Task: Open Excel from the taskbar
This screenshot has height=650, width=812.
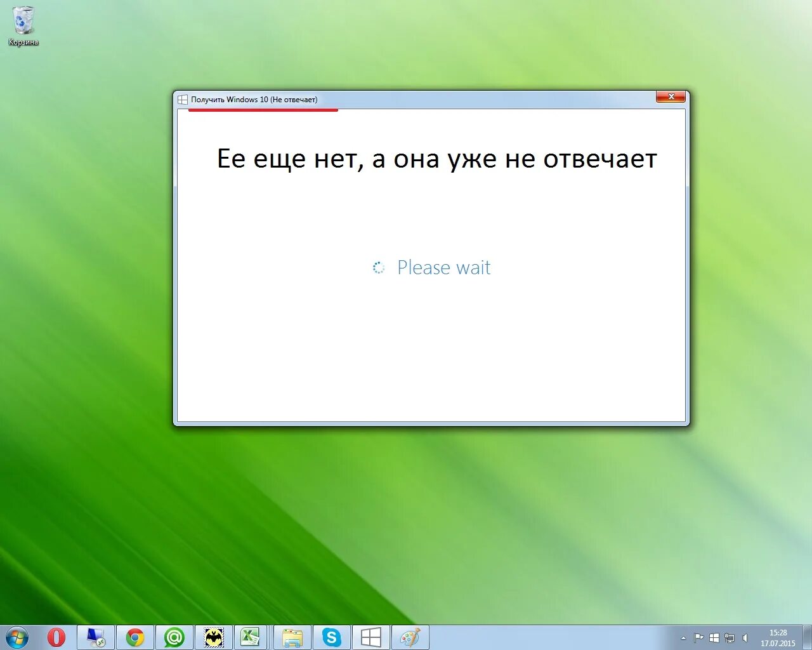Action: [251, 637]
